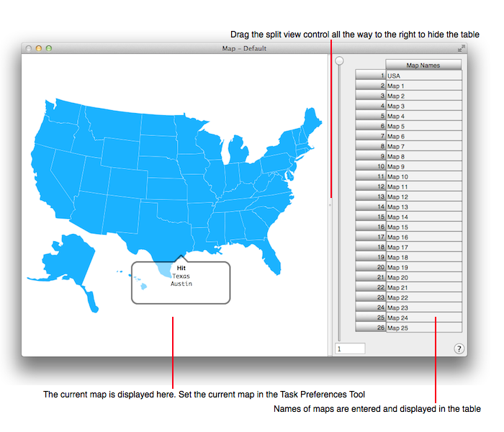Select the Map 14 name cell
504x432 pixels.
423,217
